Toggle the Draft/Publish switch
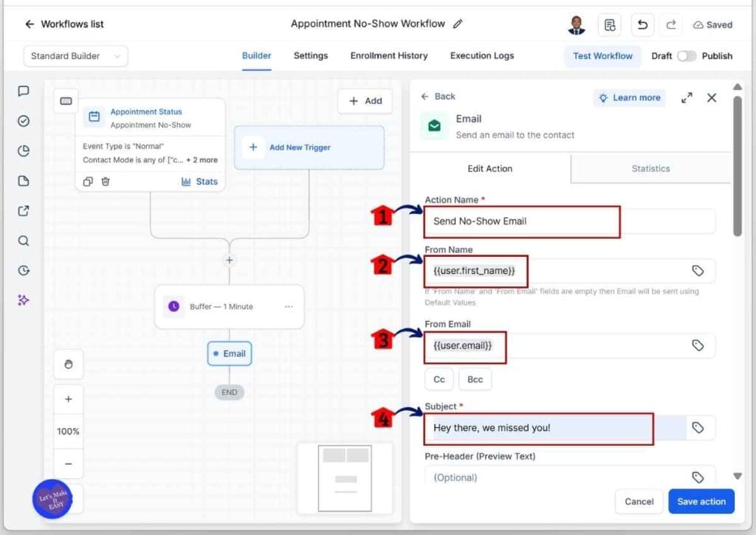This screenshot has width=756, height=535. click(x=687, y=56)
